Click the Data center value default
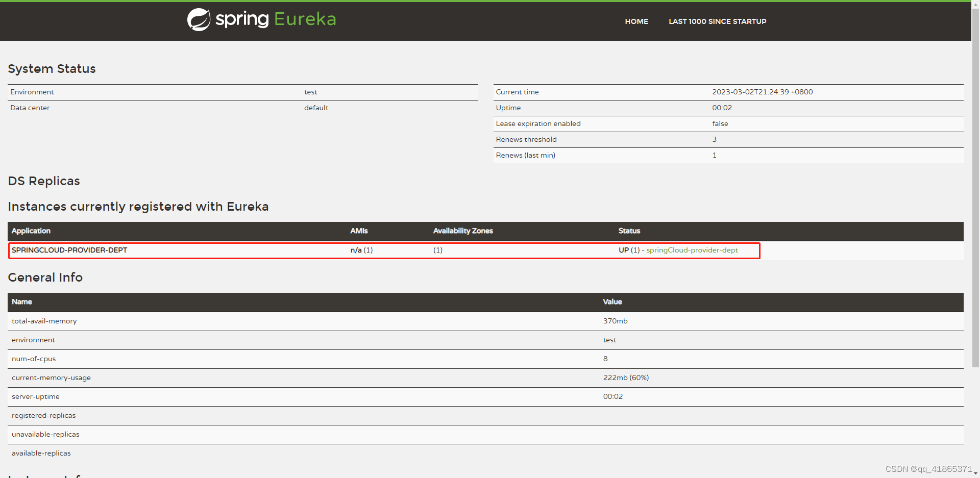The width and height of the screenshot is (980, 478). pyautogui.click(x=316, y=108)
